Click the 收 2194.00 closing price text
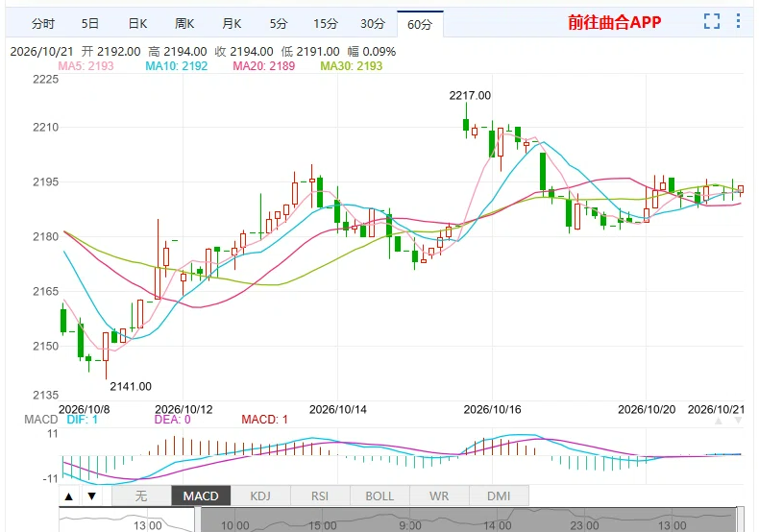Image resolution: width=759 pixels, height=532 pixels. point(244,51)
